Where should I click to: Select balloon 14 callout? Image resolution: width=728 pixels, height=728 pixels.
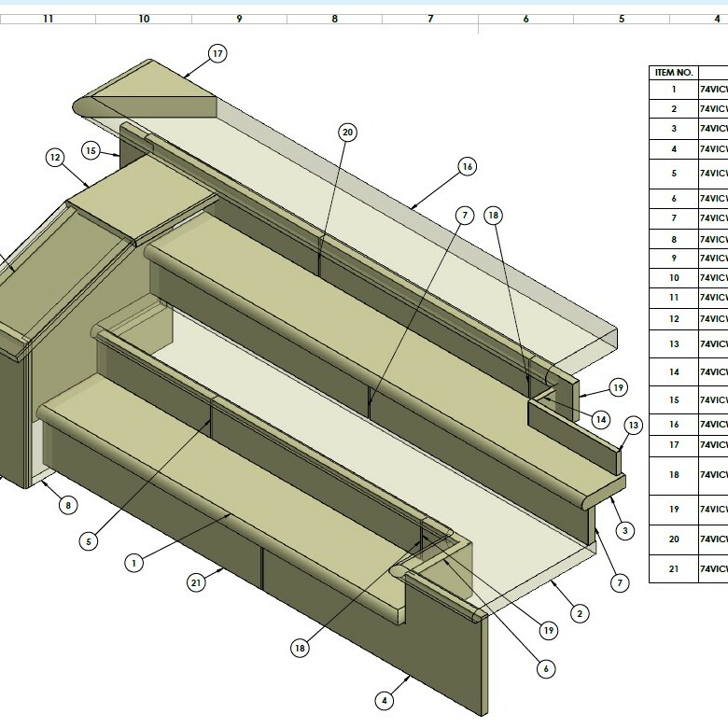(x=601, y=420)
